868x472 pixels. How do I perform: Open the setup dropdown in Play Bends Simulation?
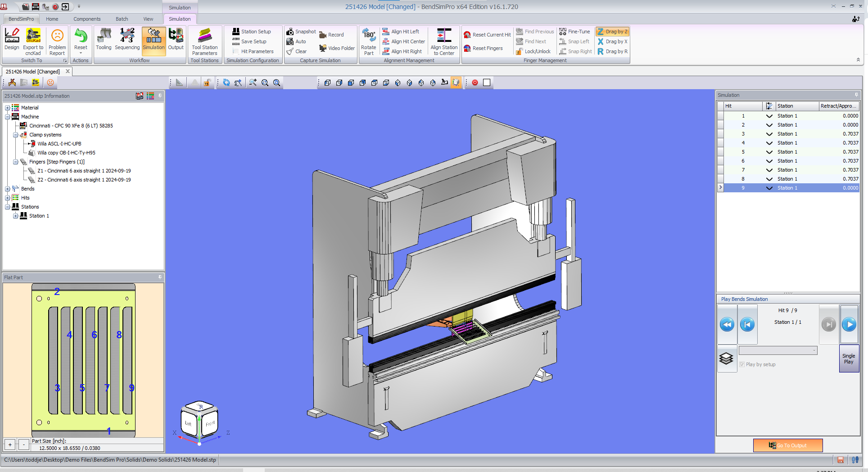(x=778, y=350)
